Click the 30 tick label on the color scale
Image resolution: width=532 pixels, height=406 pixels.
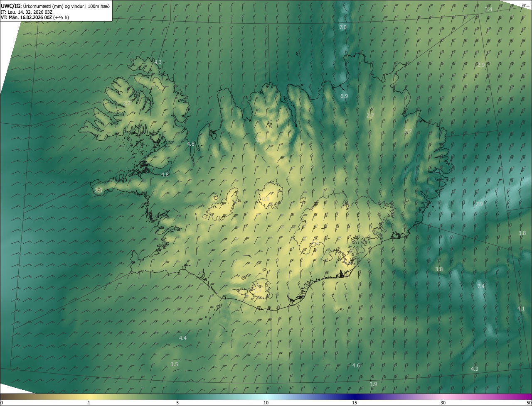[x=443, y=403]
